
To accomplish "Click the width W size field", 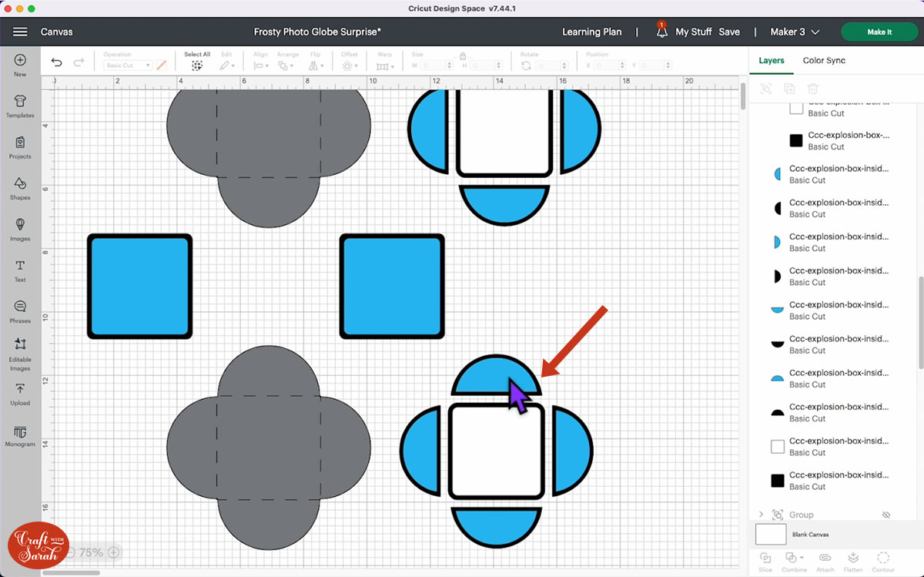I will (x=437, y=66).
